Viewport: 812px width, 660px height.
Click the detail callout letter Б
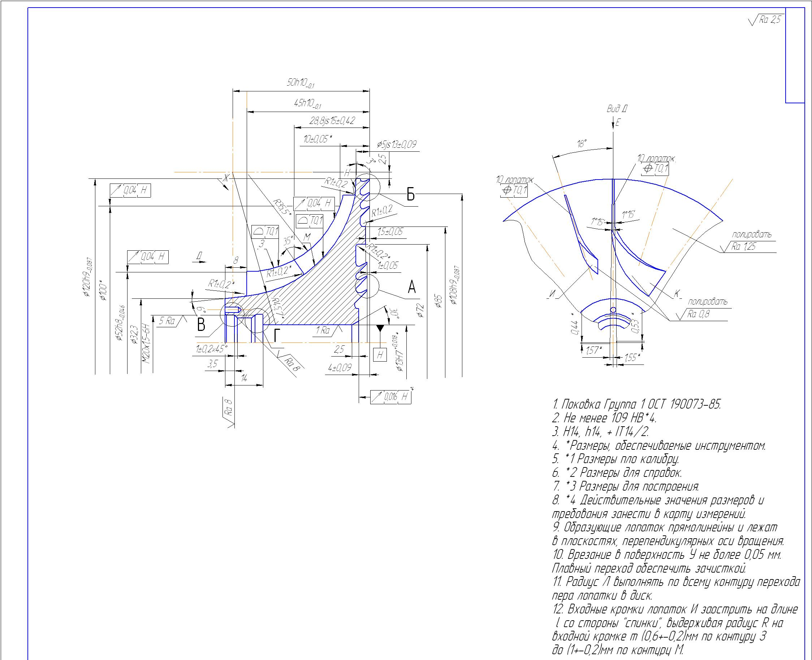click(411, 195)
